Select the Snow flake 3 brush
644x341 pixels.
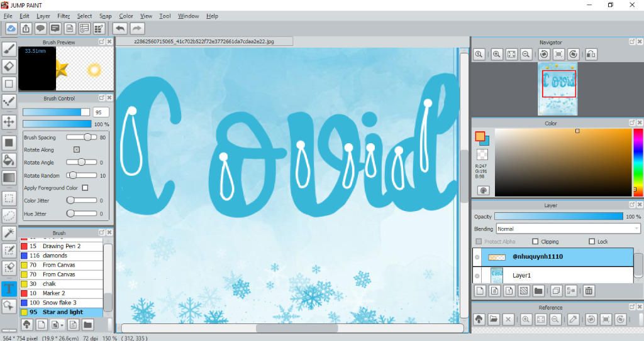tap(61, 303)
